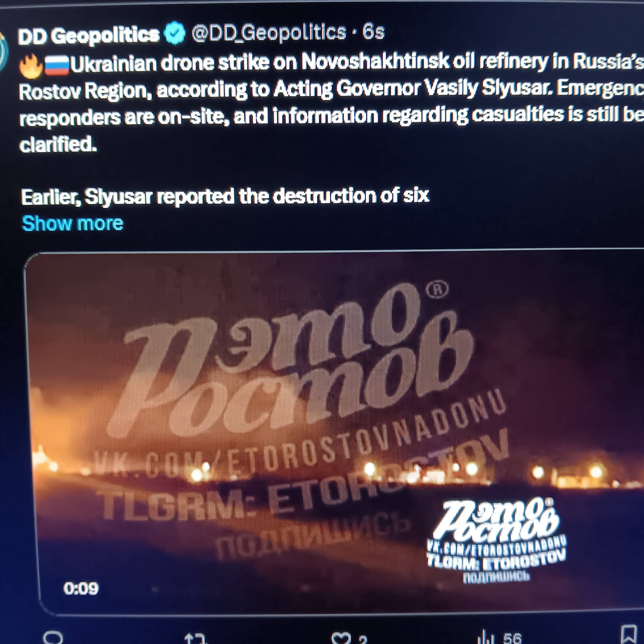Click the like count number
This screenshot has height=644, width=644.
coord(363,639)
